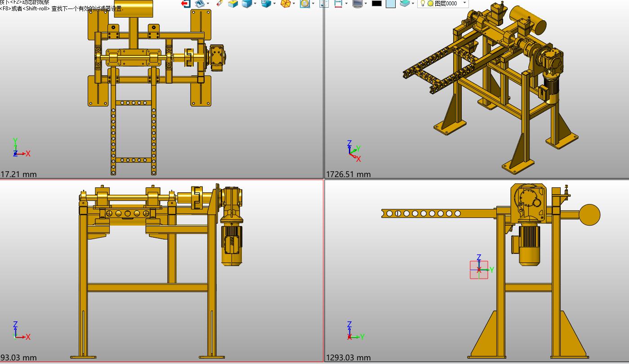Select the round counterweight in side view
Screen dimensions: 629x364
click(x=589, y=215)
